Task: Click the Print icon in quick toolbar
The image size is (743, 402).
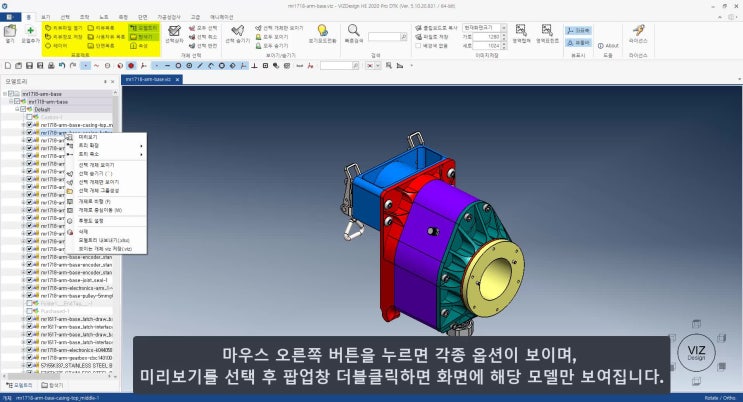Action: click(x=51, y=65)
